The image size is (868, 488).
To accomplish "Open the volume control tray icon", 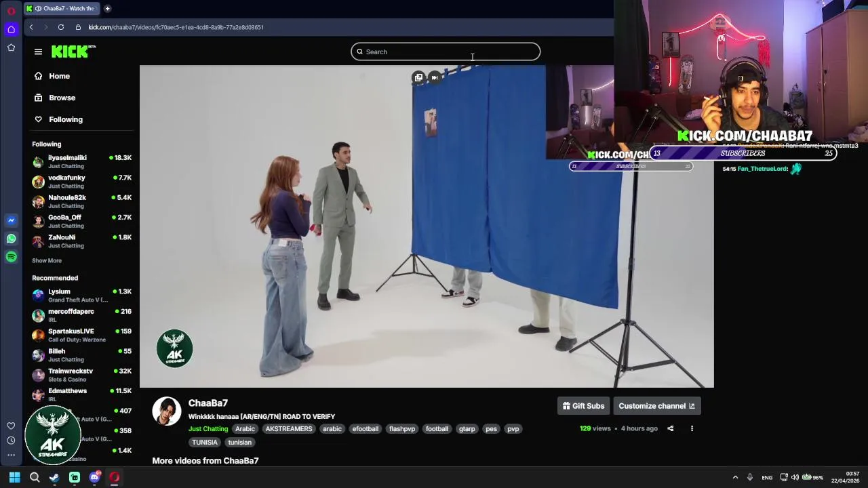I will coord(795,477).
